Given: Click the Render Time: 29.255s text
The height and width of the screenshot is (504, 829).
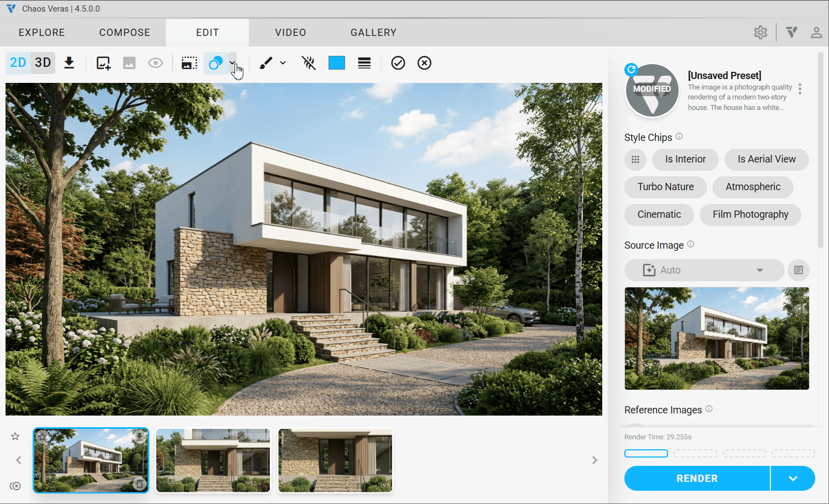Looking at the screenshot, I should pos(658,437).
